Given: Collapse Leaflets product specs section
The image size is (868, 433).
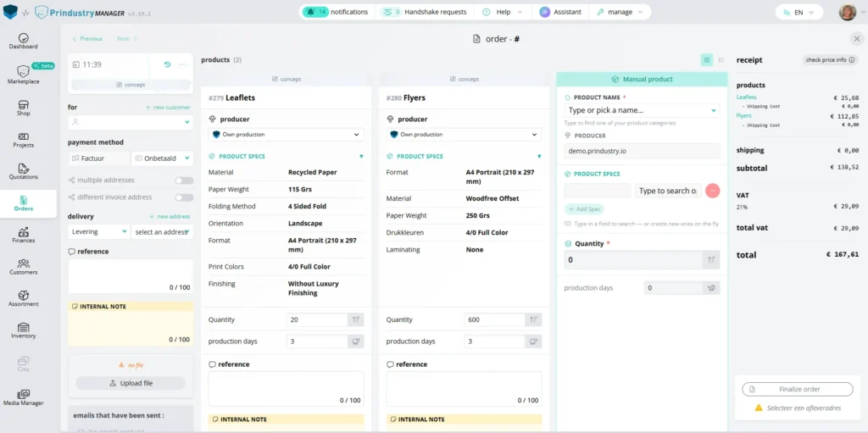Looking at the screenshot, I should pyautogui.click(x=361, y=157).
